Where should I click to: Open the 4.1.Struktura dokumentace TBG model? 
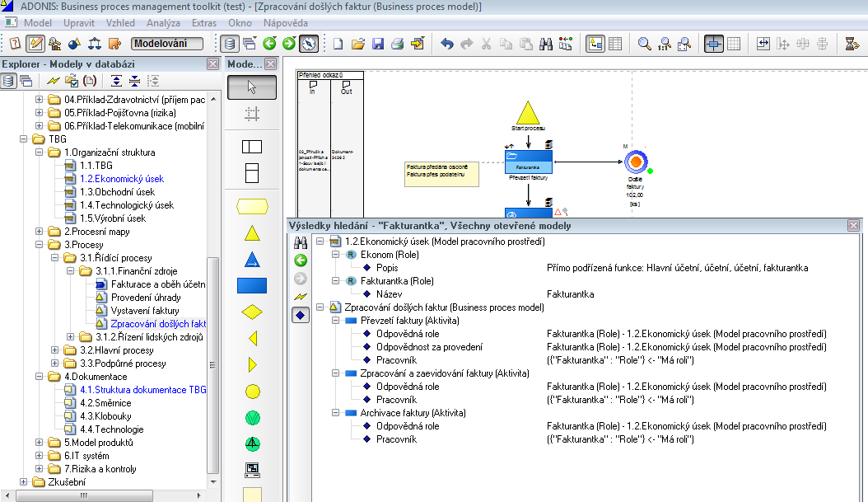(142, 390)
